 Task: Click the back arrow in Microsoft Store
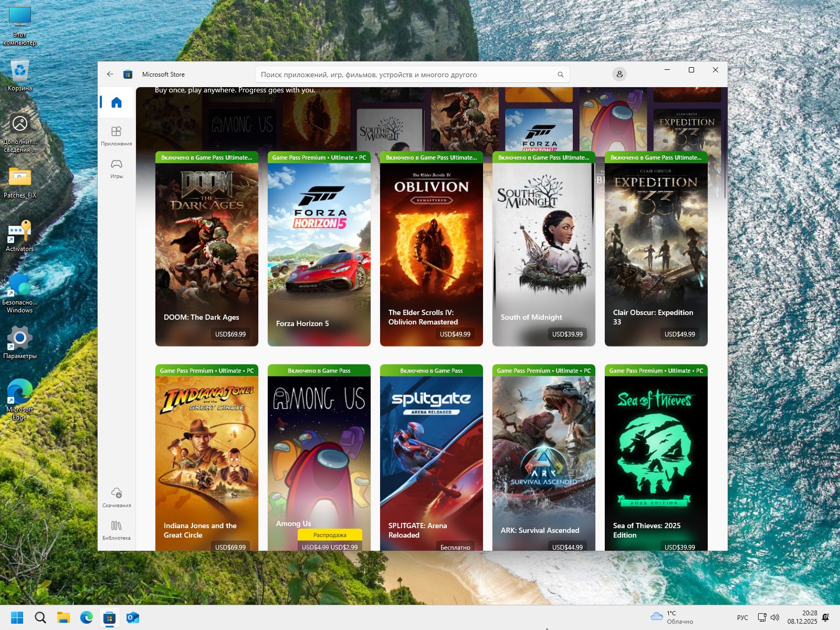[x=110, y=75]
